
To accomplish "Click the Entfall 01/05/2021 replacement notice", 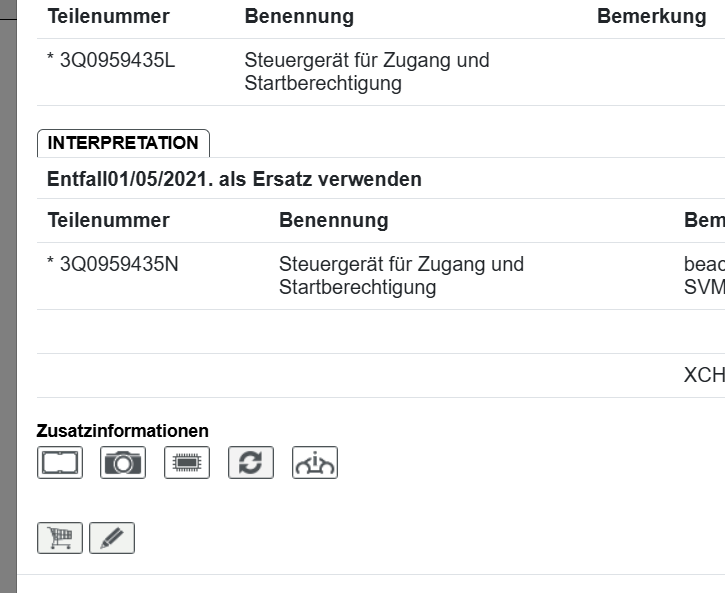I will [x=234, y=180].
